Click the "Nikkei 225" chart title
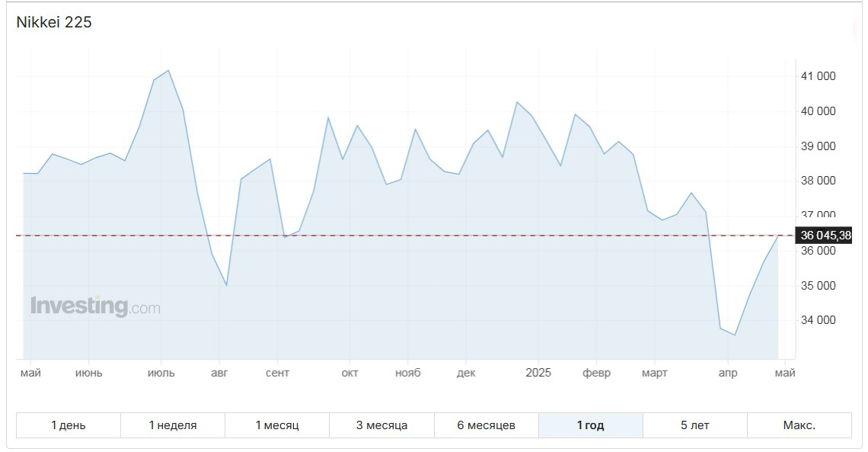 click(54, 22)
